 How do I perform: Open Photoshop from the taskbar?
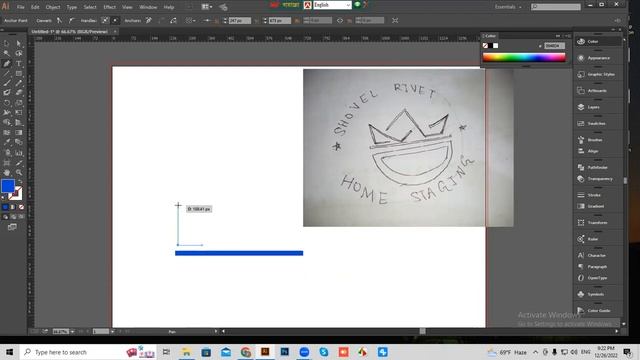tap(284, 352)
